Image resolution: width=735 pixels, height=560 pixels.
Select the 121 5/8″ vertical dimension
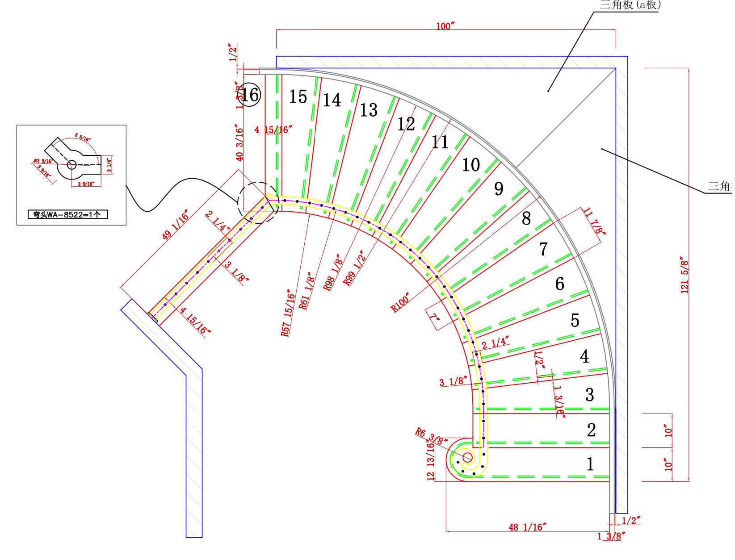(x=685, y=275)
